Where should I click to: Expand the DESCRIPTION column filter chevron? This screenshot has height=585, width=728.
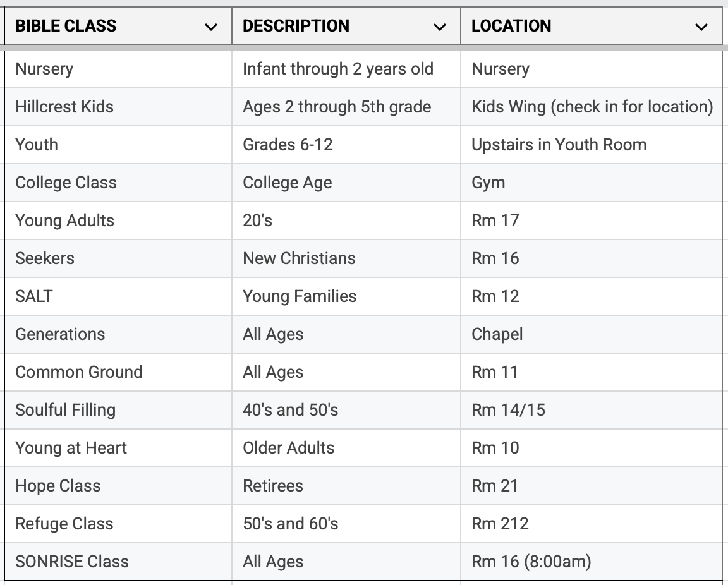click(439, 27)
